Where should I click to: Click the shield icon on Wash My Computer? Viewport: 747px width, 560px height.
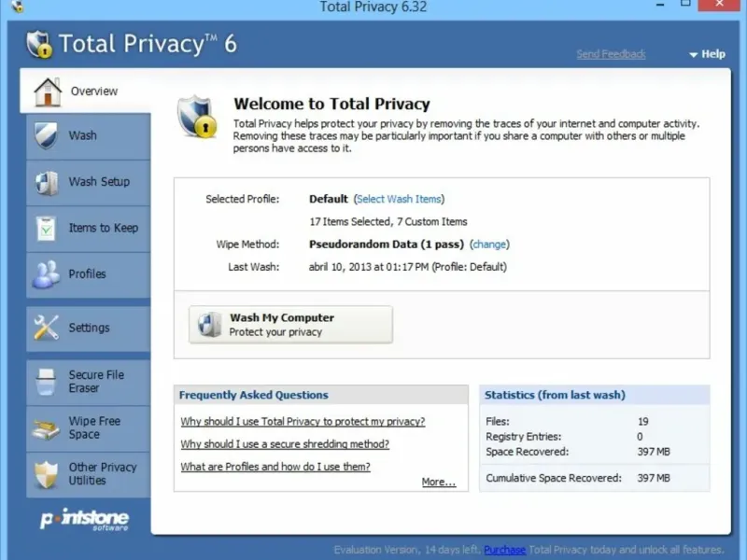pyautogui.click(x=209, y=325)
